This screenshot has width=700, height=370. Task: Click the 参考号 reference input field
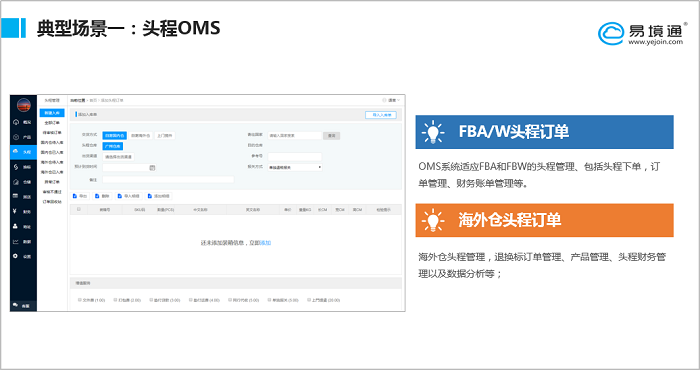295,157
